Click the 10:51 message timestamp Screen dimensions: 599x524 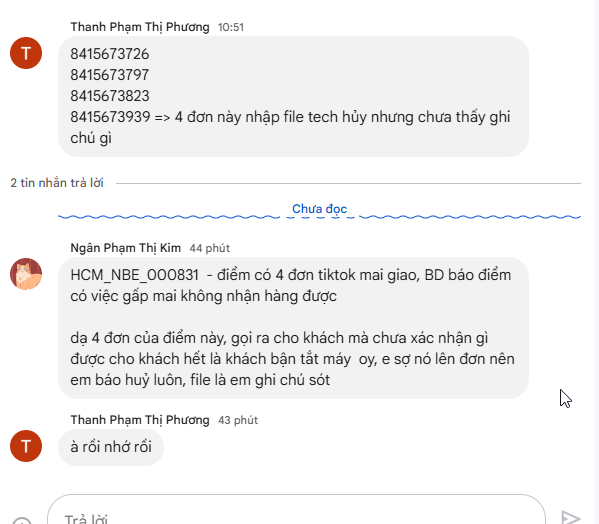coord(231,27)
